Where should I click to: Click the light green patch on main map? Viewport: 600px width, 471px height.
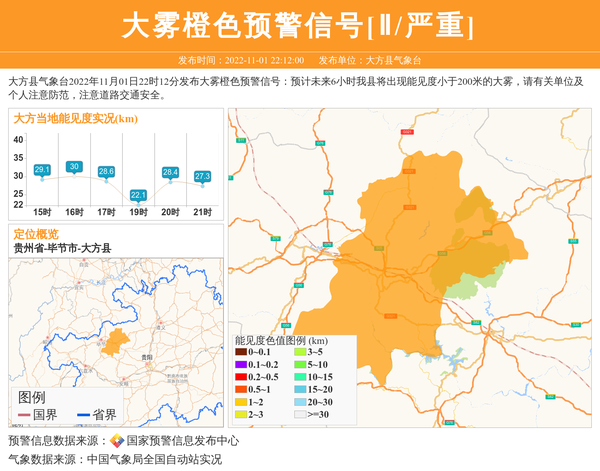pyautogui.click(x=473, y=283)
